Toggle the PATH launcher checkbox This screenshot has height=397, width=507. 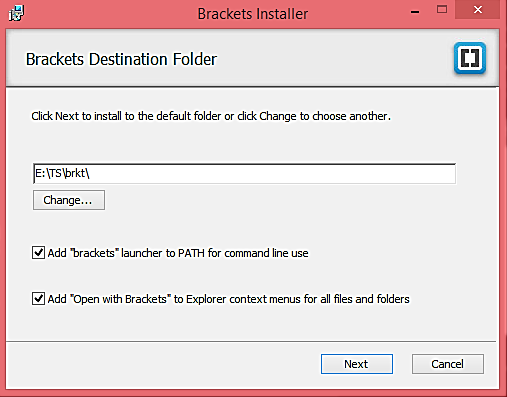pyautogui.click(x=38, y=253)
